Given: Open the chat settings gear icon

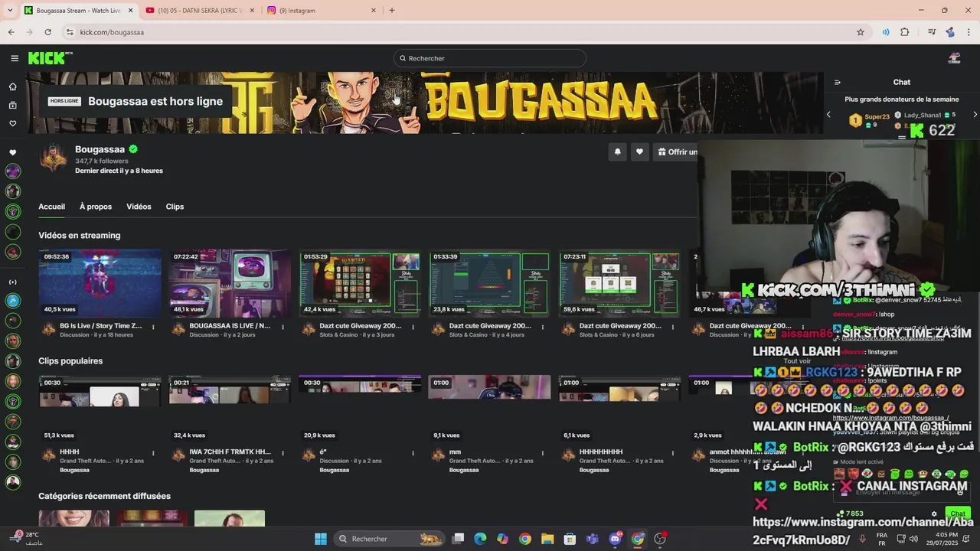Looking at the screenshot, I should tap(934, 514).
